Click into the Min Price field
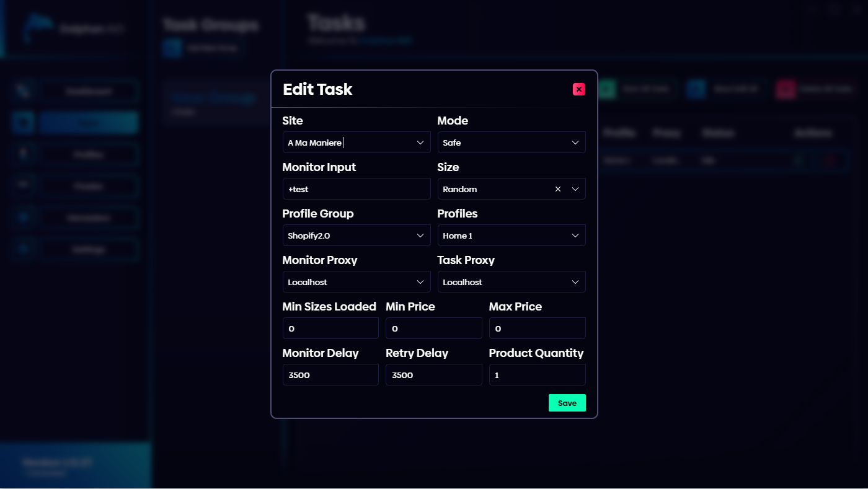868x489 pixels. 433,328
